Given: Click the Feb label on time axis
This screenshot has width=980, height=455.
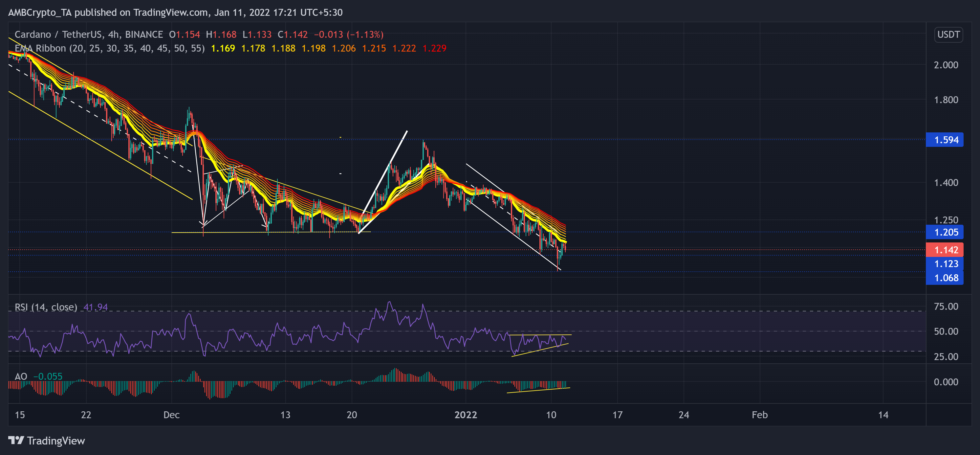Looking at the screenshot, I should (760, 415).
